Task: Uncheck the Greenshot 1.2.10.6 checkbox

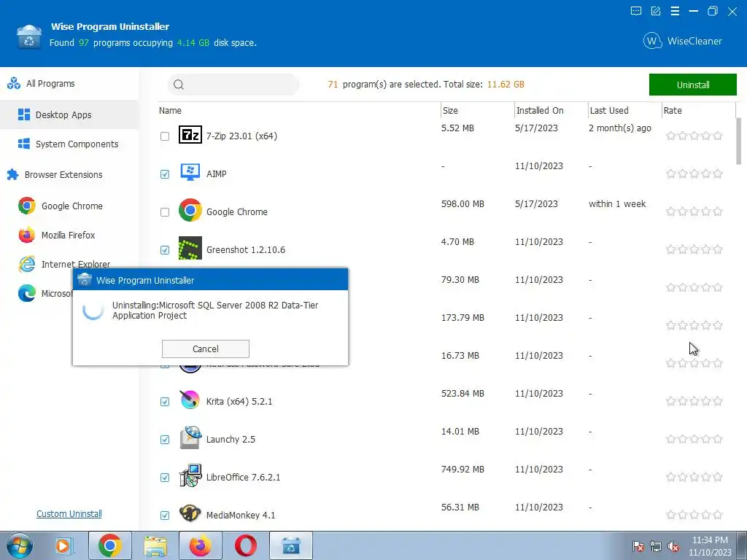Action: pos(165,250)
